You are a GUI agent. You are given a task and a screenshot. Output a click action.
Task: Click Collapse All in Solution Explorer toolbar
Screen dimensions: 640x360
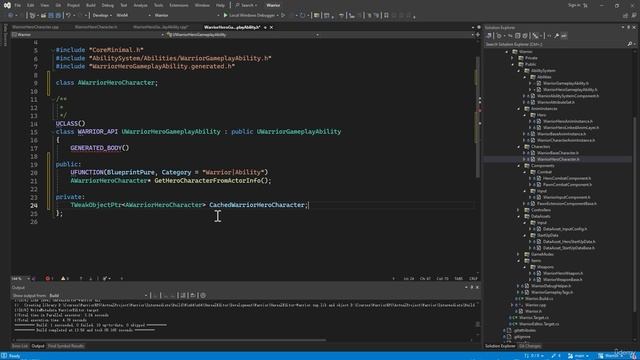pyautogui.click(x=518, y=36)
